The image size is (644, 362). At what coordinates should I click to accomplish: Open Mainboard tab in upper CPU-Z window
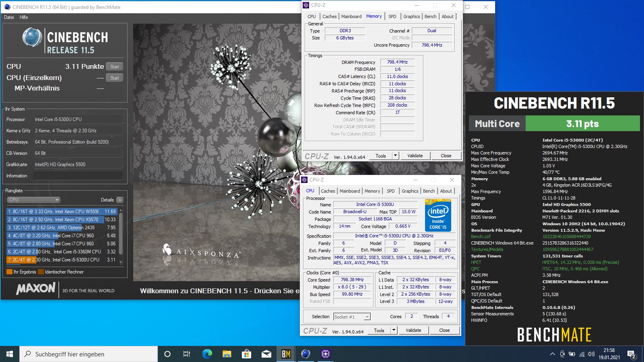coord(351,16)
